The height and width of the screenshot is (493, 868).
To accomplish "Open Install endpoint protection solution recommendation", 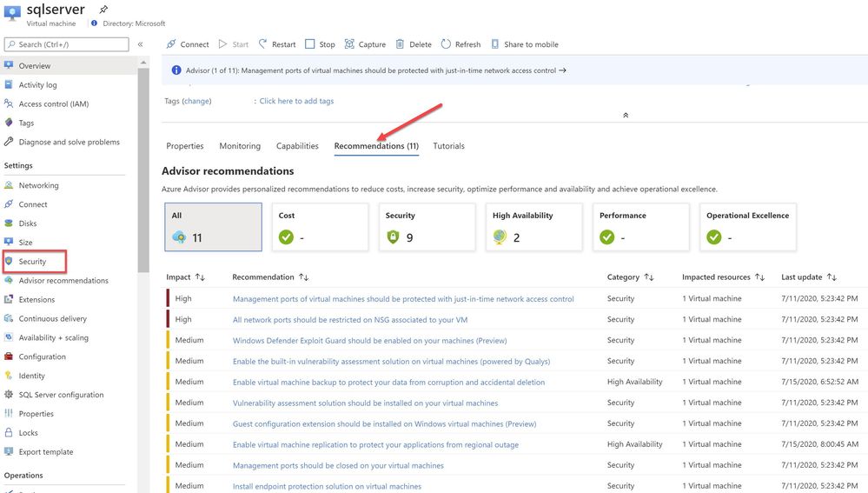I will pos(327,486).
